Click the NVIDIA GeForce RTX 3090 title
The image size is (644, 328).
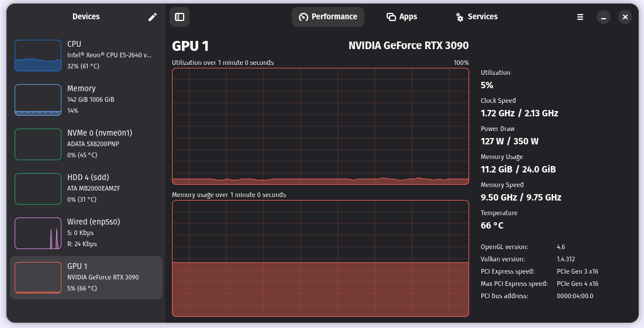pos(408,46)
